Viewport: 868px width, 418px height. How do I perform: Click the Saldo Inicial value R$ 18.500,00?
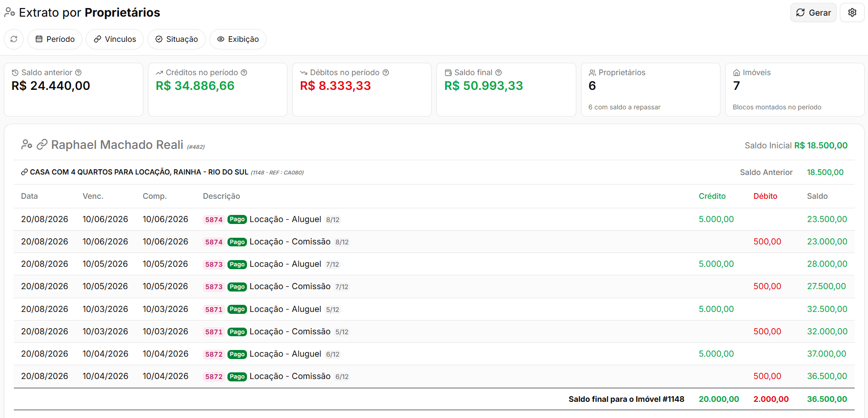point(821,146)
